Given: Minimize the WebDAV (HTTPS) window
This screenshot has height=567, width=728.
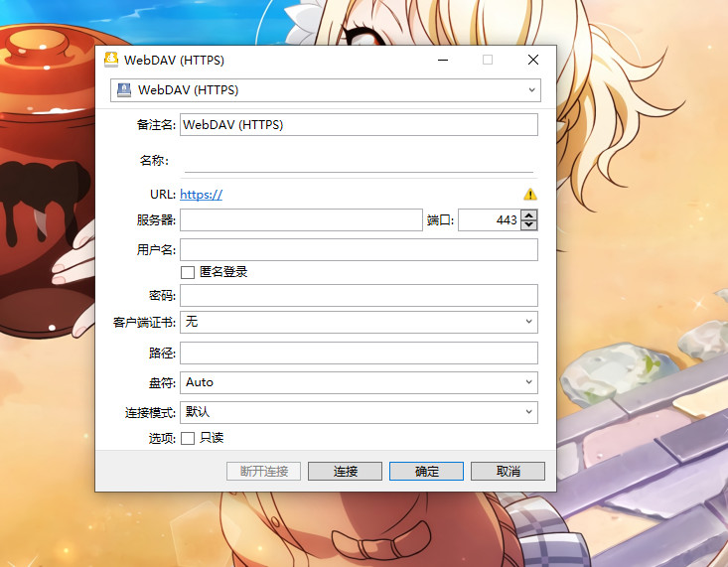Looking at the screenshot, I should 443,60.
